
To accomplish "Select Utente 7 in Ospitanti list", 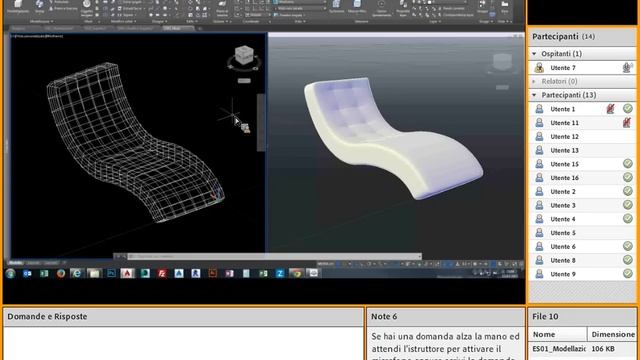I will pos(582,68).
